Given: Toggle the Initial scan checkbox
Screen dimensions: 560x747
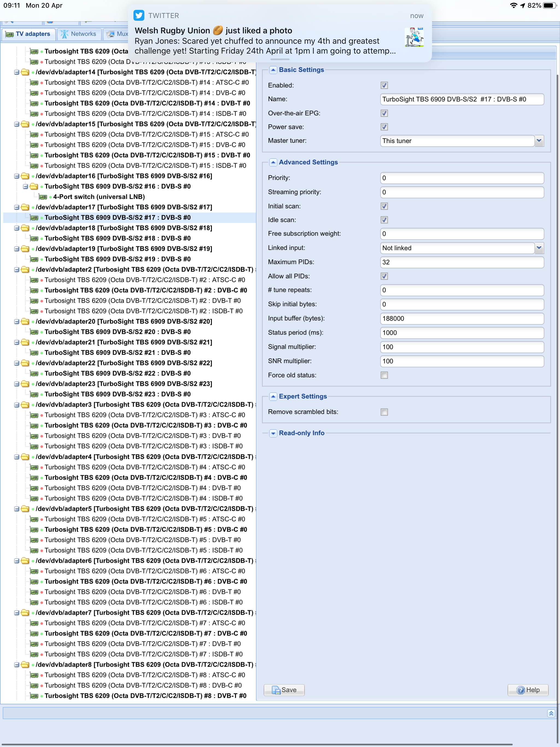Looking at the screenshot, I should coord(384,206).
